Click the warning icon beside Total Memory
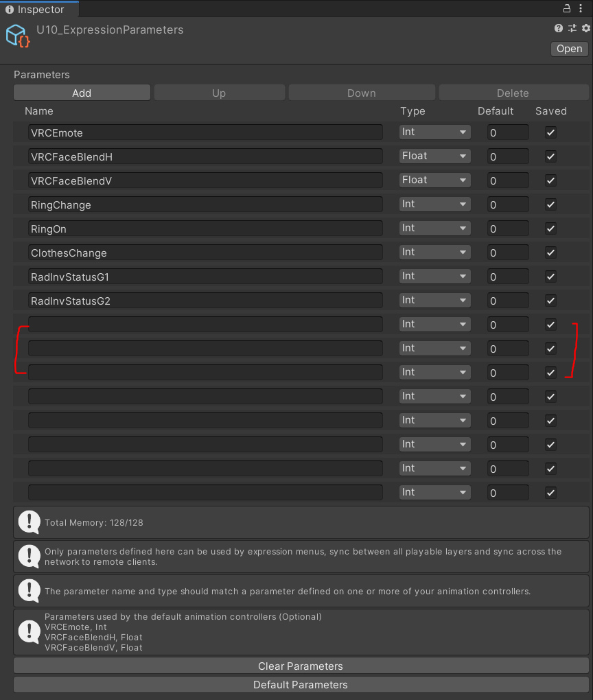The width and height of the screenshot is (593, 700). click(x=30, y=522)
